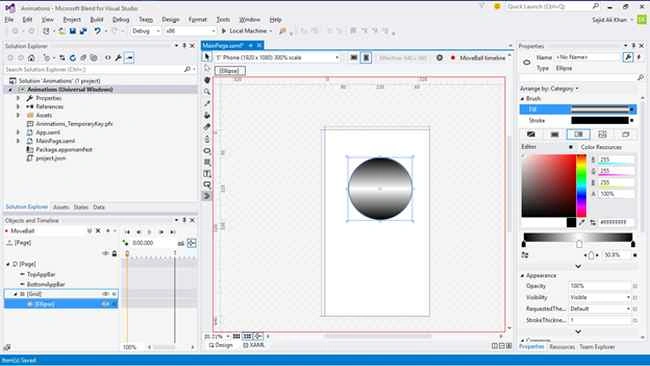The height and width of the screenshot is (366, 650).
Task: Select Tile brush type icon
Action: coord(602,134)
